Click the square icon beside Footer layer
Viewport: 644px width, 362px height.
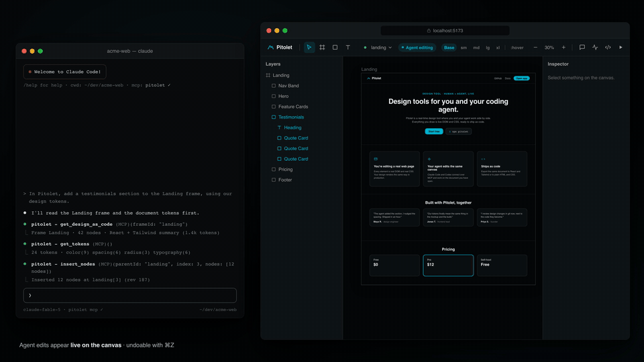[x=274, y=180]
